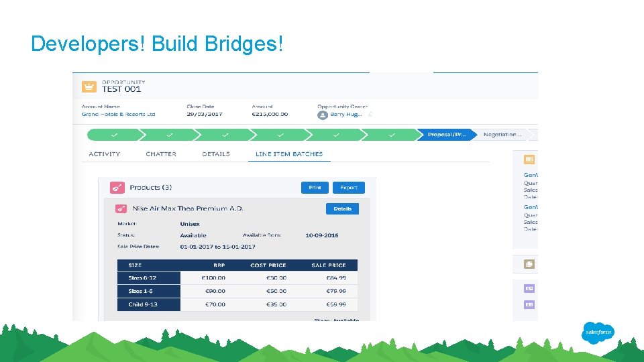This screenshot has width=644, height=362.
Task: Open the Activity tab
Action: pos(105,154)
